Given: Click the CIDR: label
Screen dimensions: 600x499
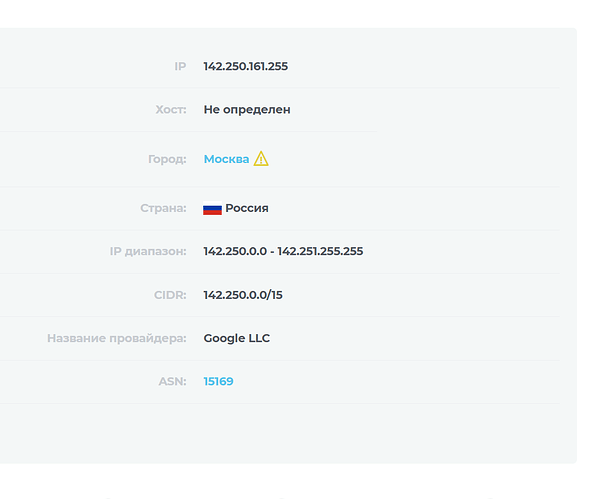Looking at the screenshot, I should [170, 295].
